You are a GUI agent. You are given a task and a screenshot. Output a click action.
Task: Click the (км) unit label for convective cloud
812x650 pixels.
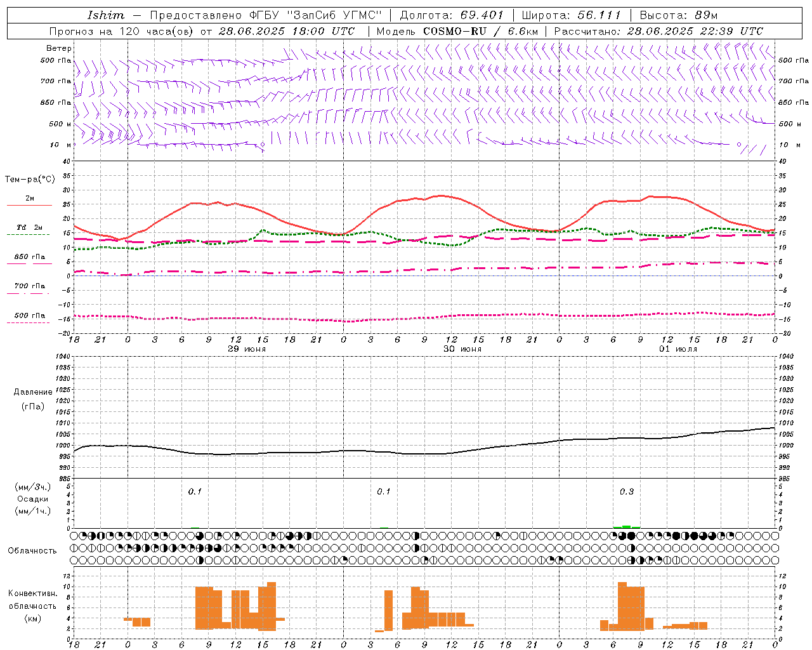[x=33, y=618]
